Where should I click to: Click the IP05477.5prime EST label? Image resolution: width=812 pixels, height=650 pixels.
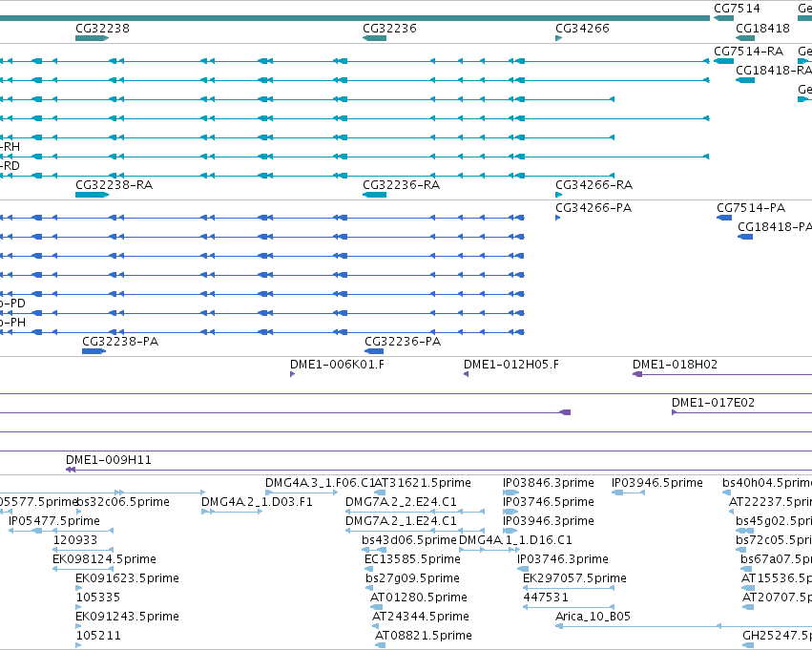[x=54, y=521]
